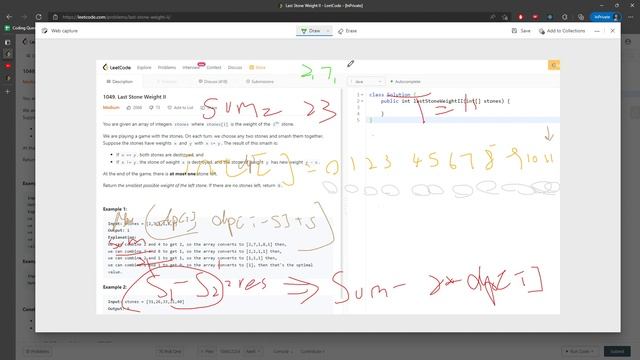The image size is (640, 360).
Task: Open the Contribute dropdown at bottom
Action: tap(312, 351)
